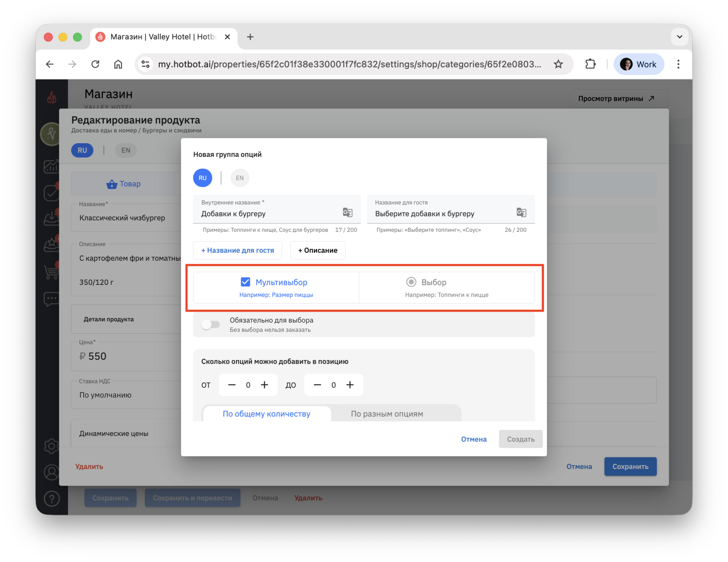Open a new browser tab

250,37
